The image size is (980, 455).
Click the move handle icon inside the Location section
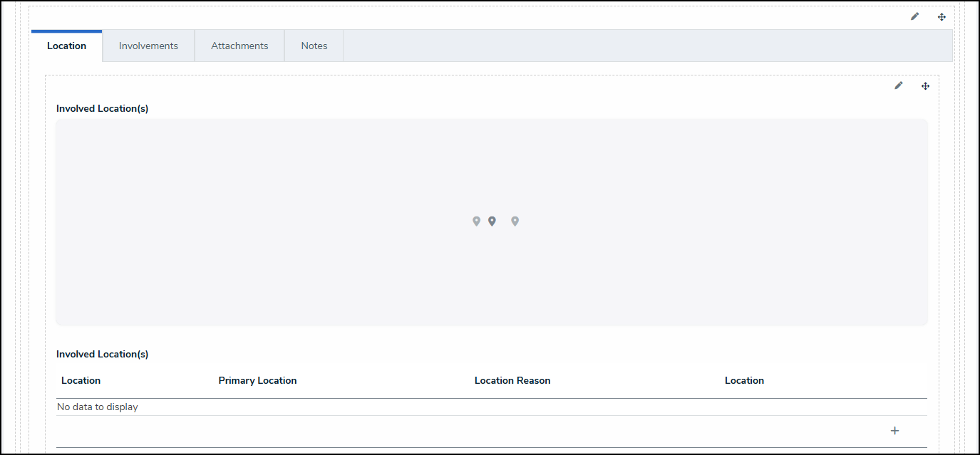[x=925, y=85]
